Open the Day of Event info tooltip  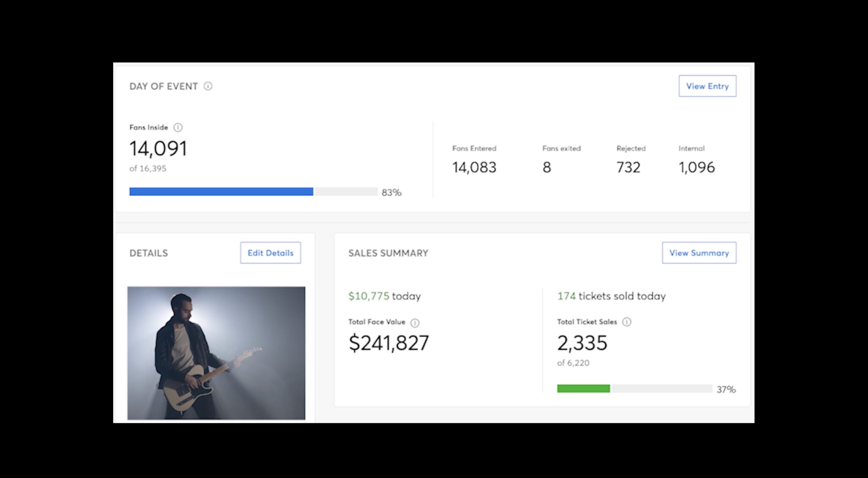coord(208,86)
